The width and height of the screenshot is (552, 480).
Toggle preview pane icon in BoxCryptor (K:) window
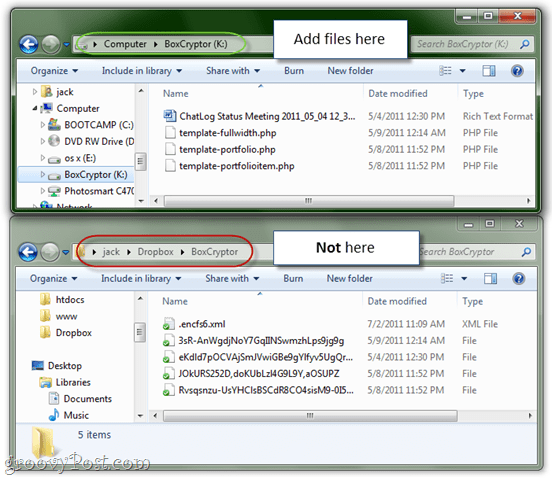tap(489, 71)
